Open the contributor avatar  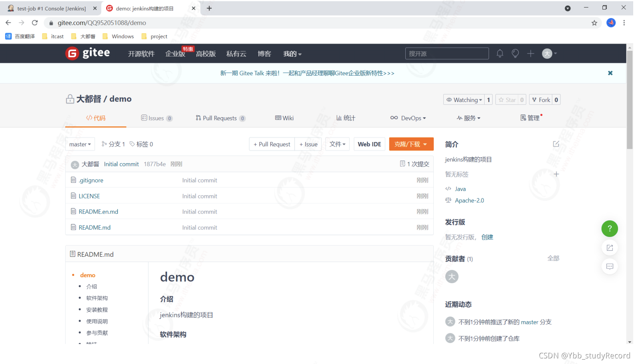452,277
